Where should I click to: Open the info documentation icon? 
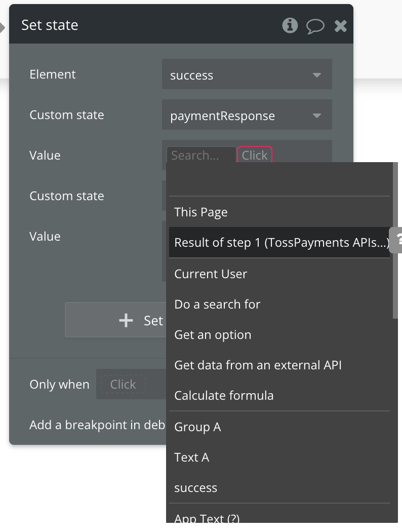click(x=290, y=25)
